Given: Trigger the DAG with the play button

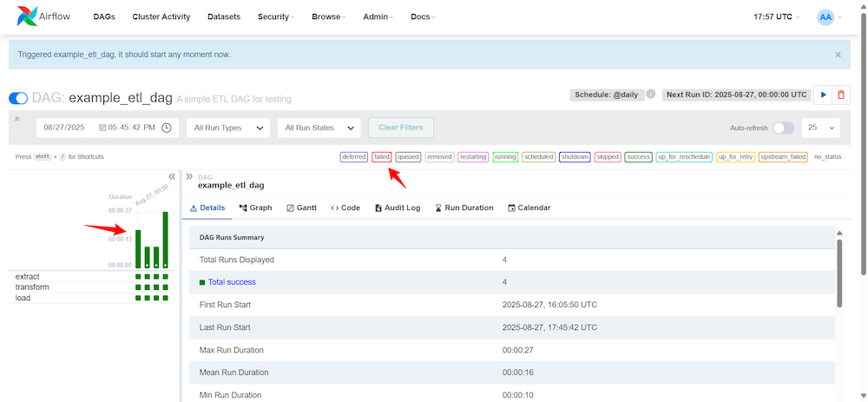Looking at the screenshot, I should (823, 96).
